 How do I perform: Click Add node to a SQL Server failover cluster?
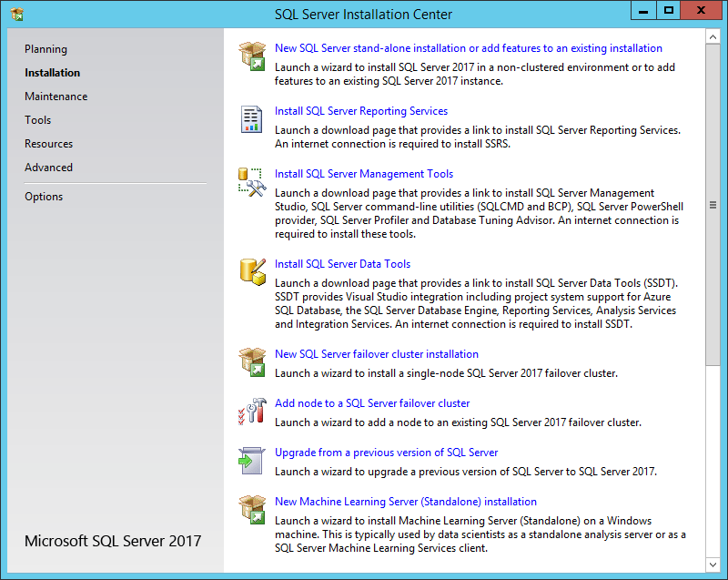coord(372,403)
